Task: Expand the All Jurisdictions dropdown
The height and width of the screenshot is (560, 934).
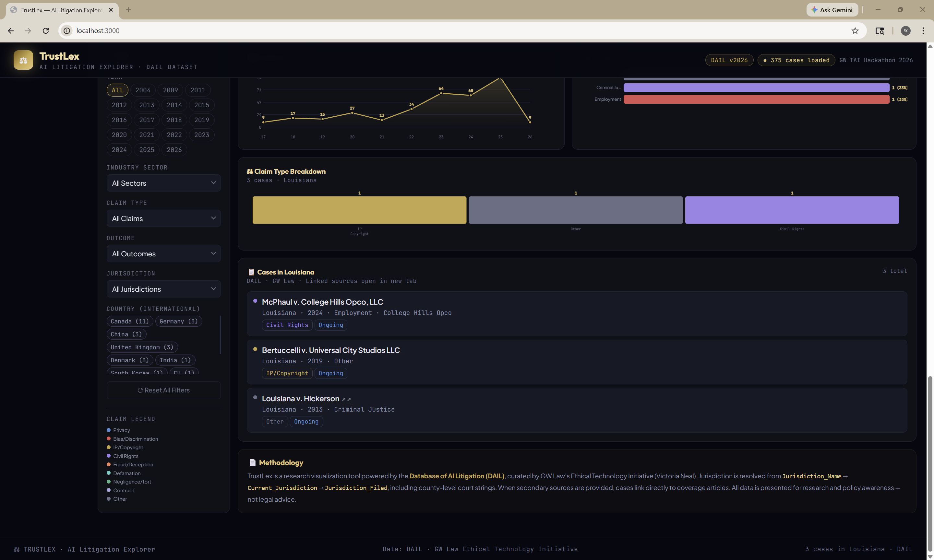Action: click(163, 289)
